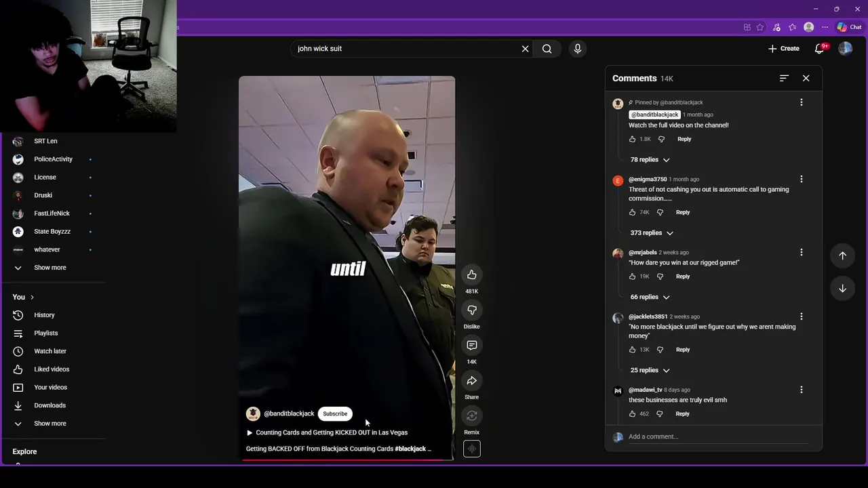Clear the search text with X

(x=525, y=49)
